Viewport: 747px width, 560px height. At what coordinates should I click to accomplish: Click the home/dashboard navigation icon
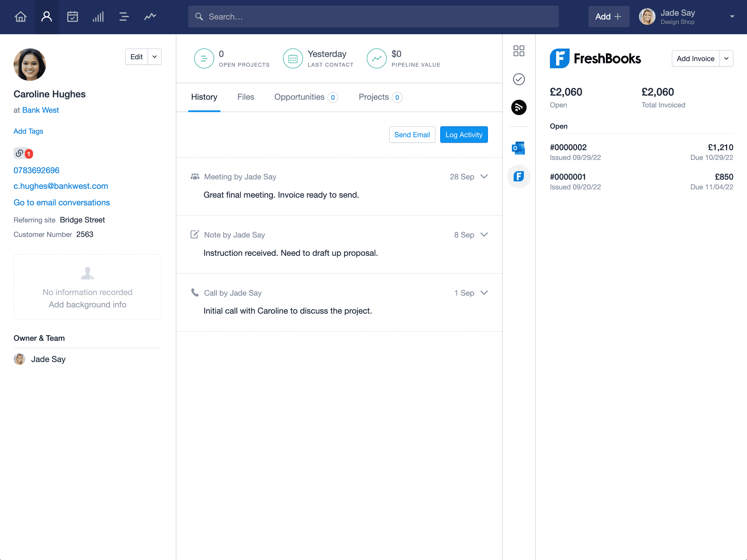[x=21, y=17]
